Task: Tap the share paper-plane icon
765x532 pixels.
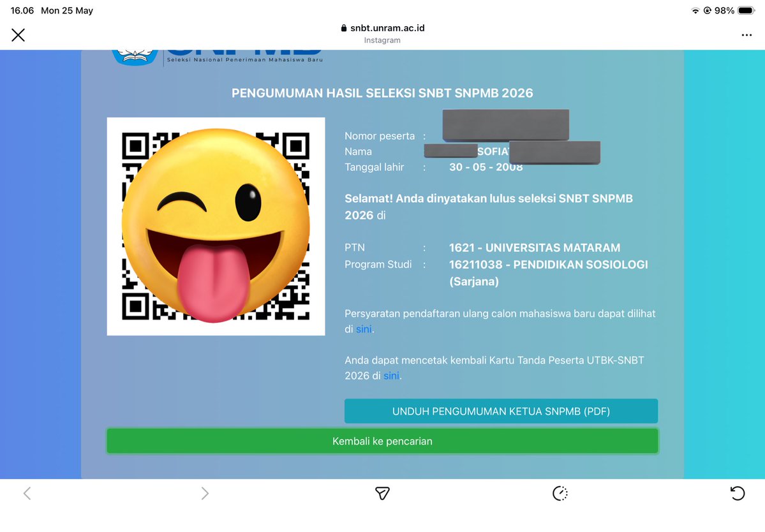Action: (x=383, y=494)
